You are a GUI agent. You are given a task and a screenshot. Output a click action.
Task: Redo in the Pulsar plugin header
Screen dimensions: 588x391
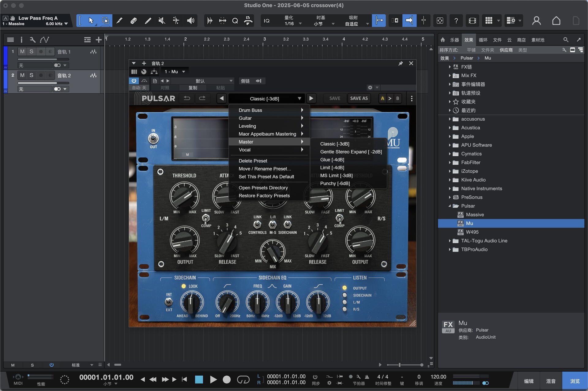click(x=202, y=98)
